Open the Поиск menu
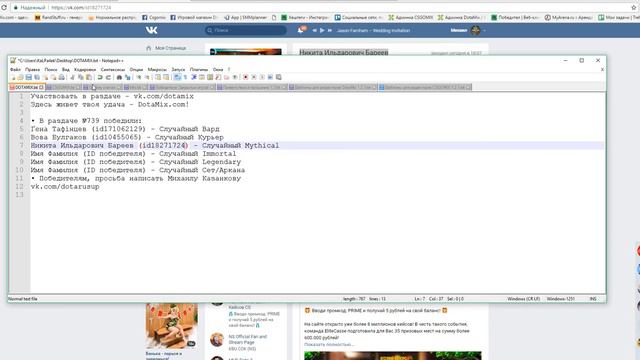This screenshot has width=640, height=360. coord(51,69)
